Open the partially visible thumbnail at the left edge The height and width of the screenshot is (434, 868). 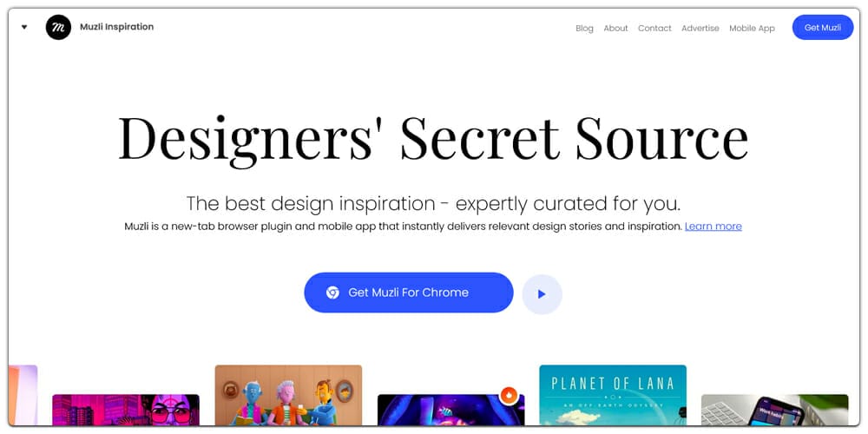click(23, 395)
